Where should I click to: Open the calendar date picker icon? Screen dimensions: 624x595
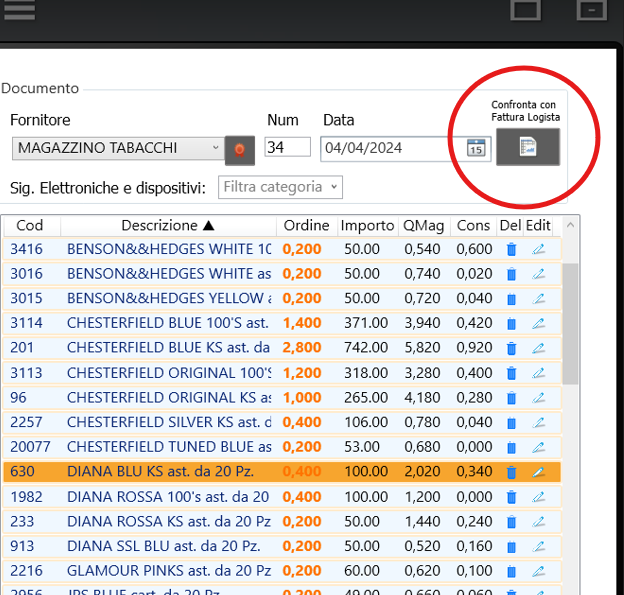(x=476, y=148)
